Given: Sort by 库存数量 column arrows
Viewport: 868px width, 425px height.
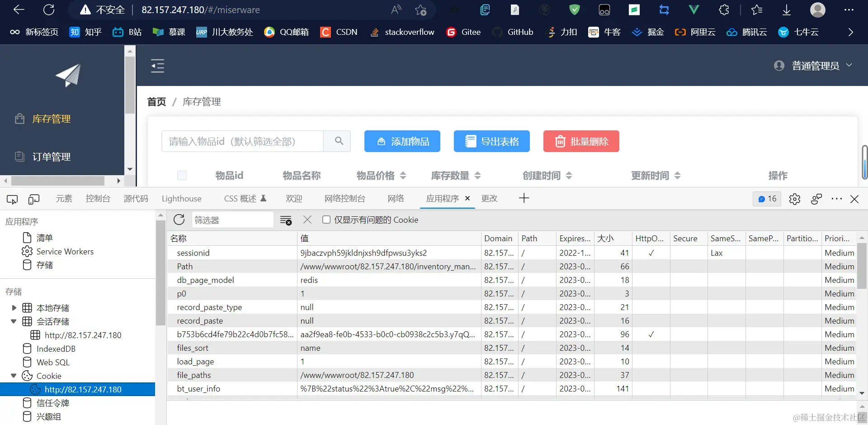Looking at the screenshot, I should 477,175.
